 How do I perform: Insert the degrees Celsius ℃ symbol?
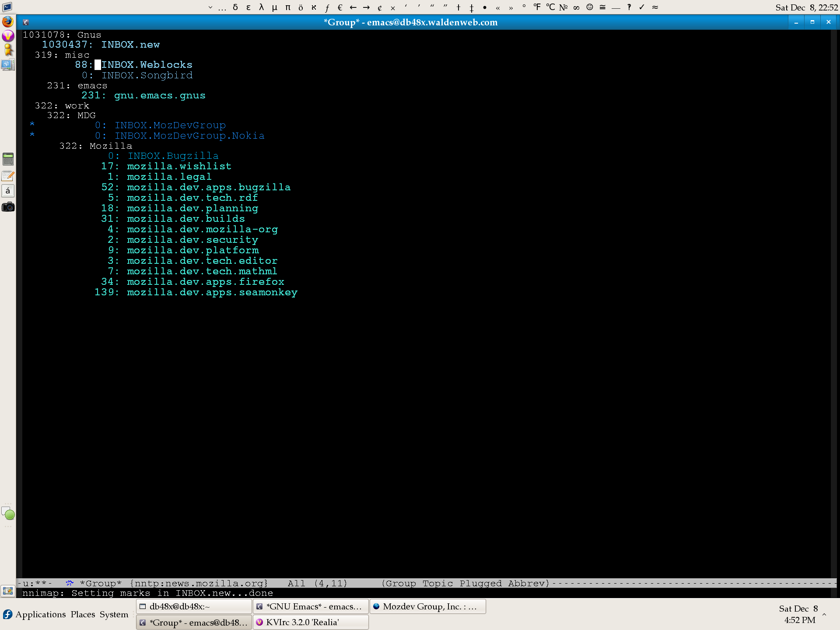click(550, 7)
